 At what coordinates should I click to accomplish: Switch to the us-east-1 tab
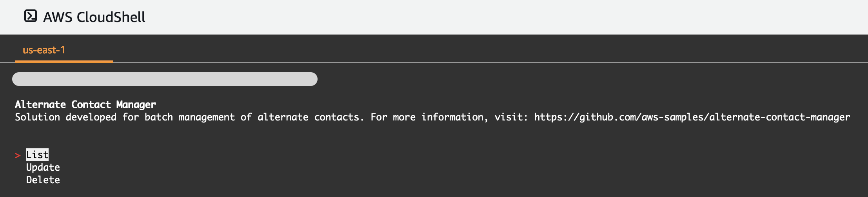pos(44,50)
